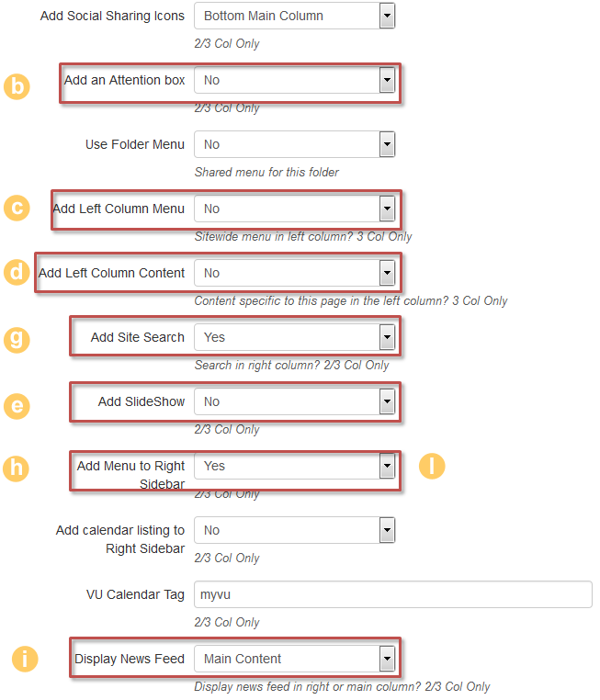Click the yellow 'c' marker circle
This screenshot has height=700, width=600.
(17, 208)
